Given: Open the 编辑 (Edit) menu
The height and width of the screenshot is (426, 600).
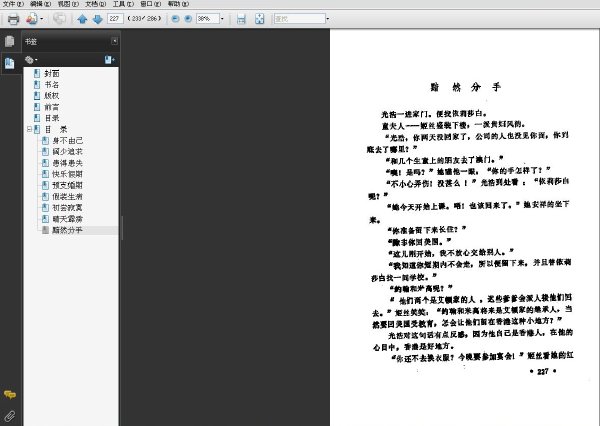Looking at the screenshot, I should [x=41, y=4].
